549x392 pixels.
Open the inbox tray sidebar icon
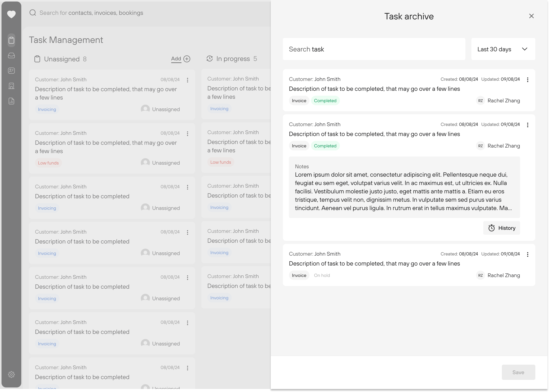point(11,55)
